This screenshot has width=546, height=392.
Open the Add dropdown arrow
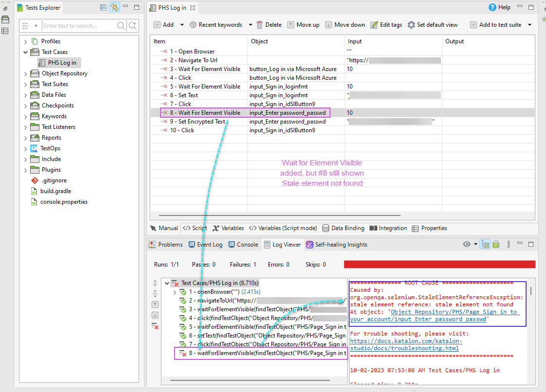[x=182, y=25]
